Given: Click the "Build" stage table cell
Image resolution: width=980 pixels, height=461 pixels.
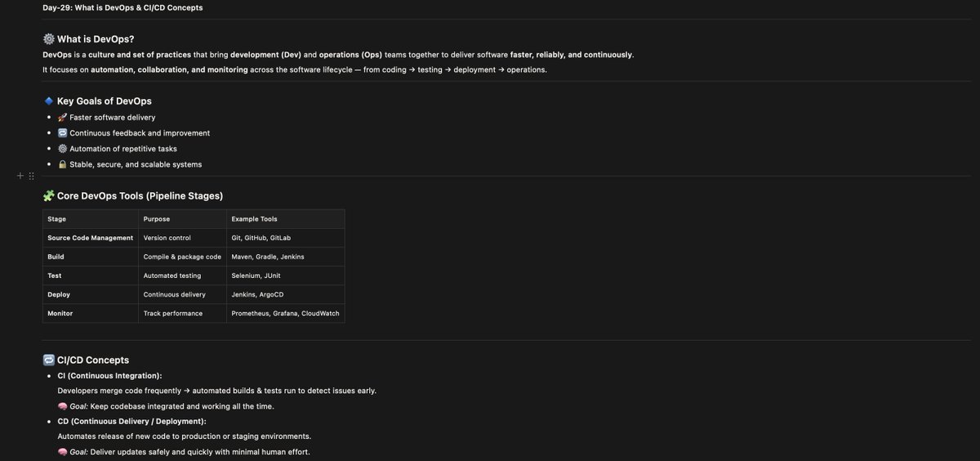Looking at the screenshot, I should tap(91, 257).
